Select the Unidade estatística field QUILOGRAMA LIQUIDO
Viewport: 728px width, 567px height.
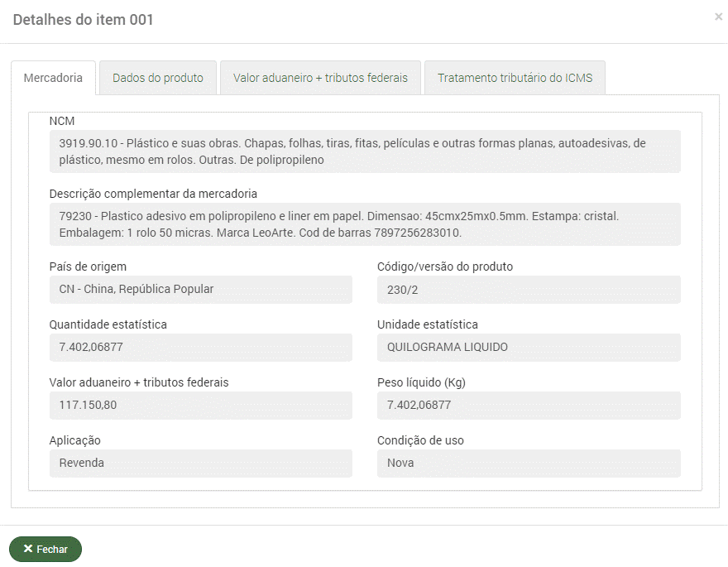pos(529,348)
